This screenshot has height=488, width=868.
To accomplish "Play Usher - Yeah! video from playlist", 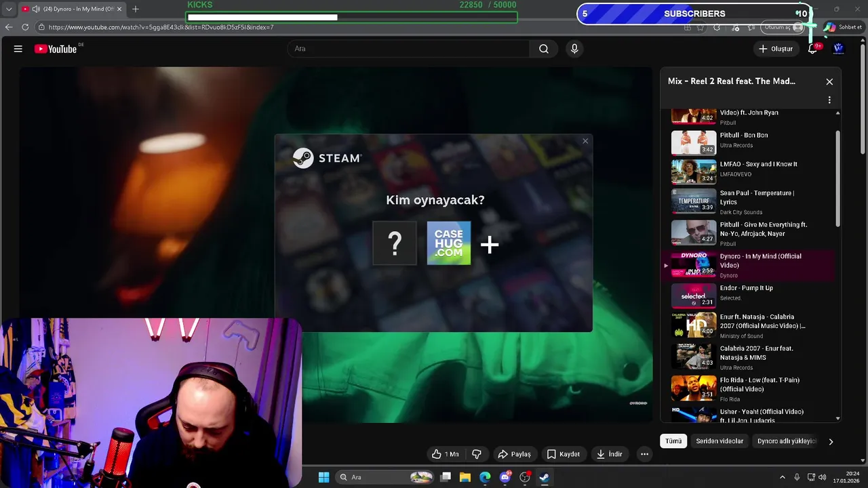I will click(751, 415).
